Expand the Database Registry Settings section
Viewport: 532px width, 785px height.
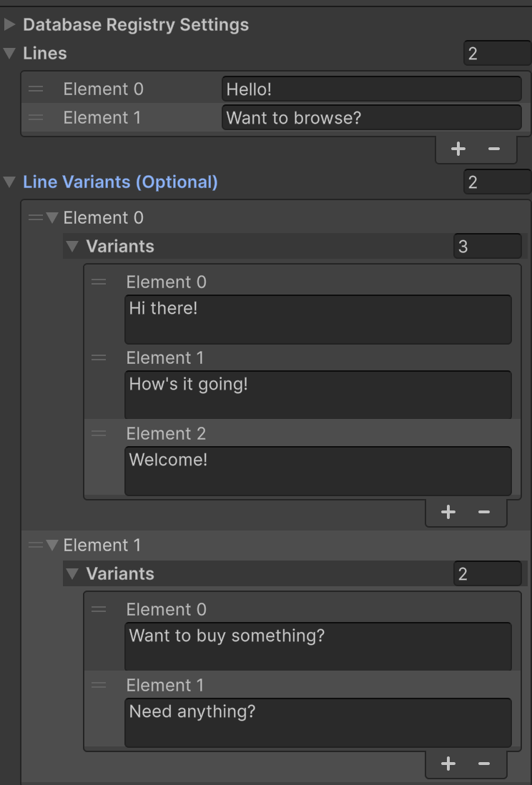coord(10,24)
